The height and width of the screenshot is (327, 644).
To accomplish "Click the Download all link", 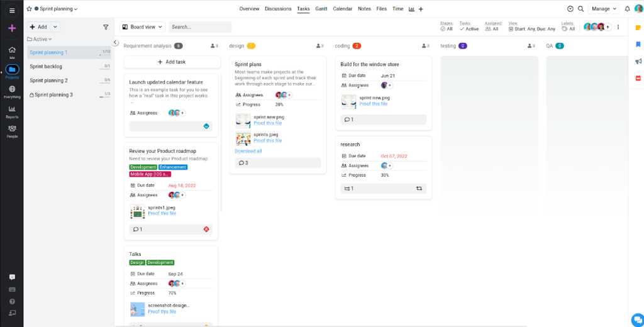I will click(248, 151).
